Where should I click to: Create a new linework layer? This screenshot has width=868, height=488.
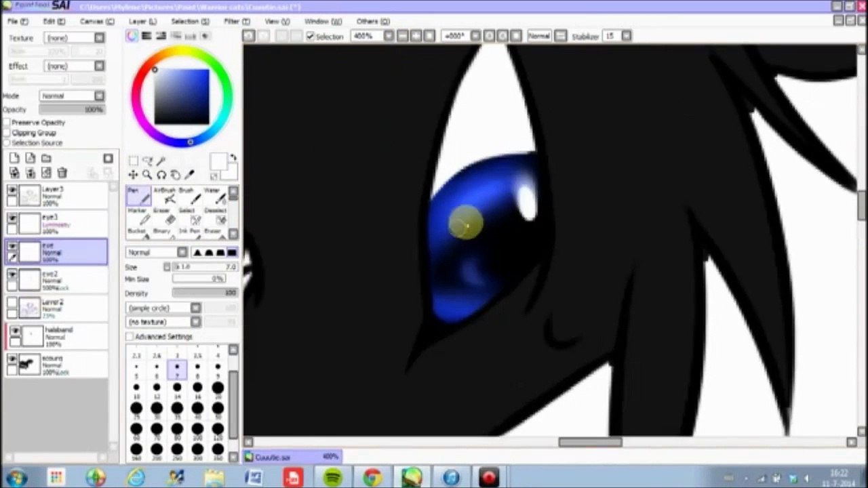31,158
